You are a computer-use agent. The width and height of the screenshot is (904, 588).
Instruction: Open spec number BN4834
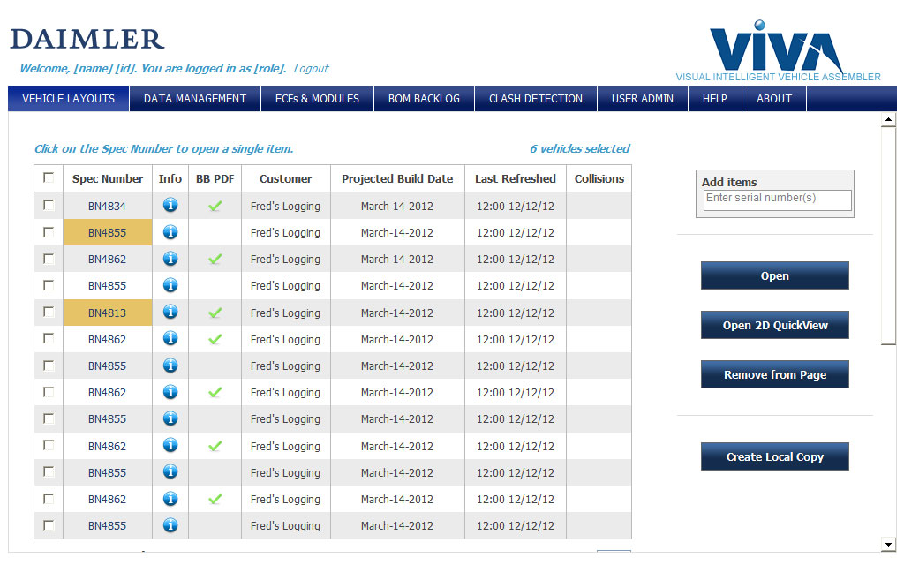[x=107, y=207]
